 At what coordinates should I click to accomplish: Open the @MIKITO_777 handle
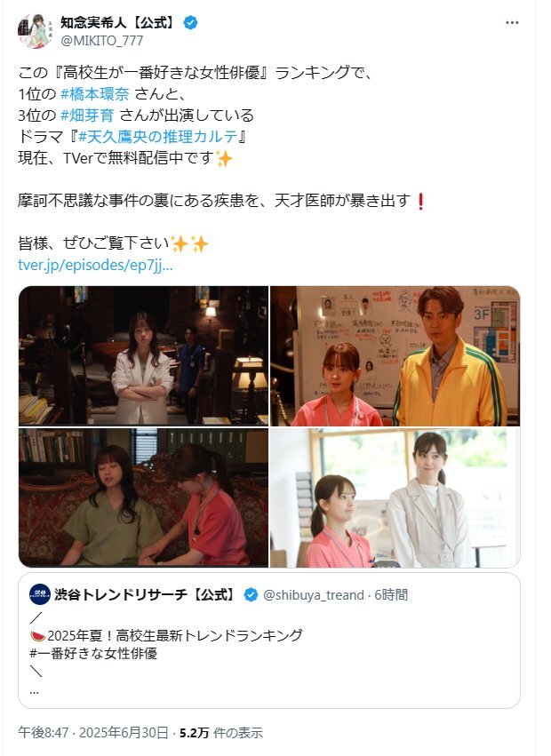(102, 41)
